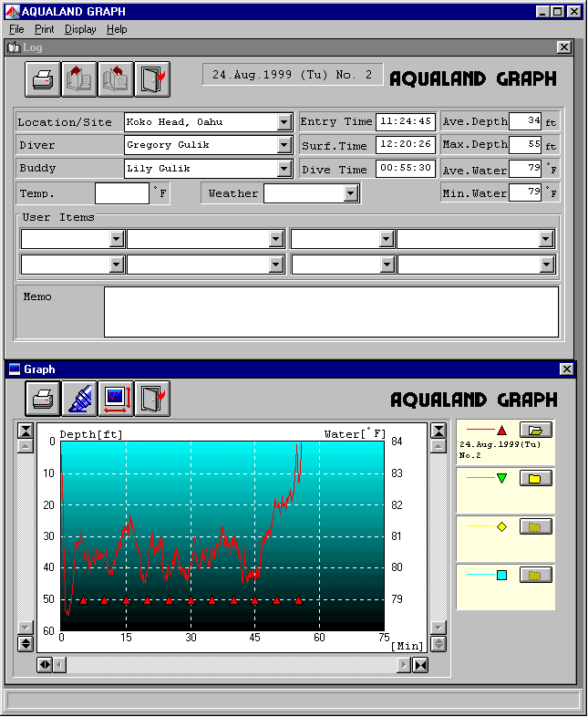The width and height of the screenshot is (588, 717).
Task: Click Gregory Gulik diver name
Action: click(168, 145)
